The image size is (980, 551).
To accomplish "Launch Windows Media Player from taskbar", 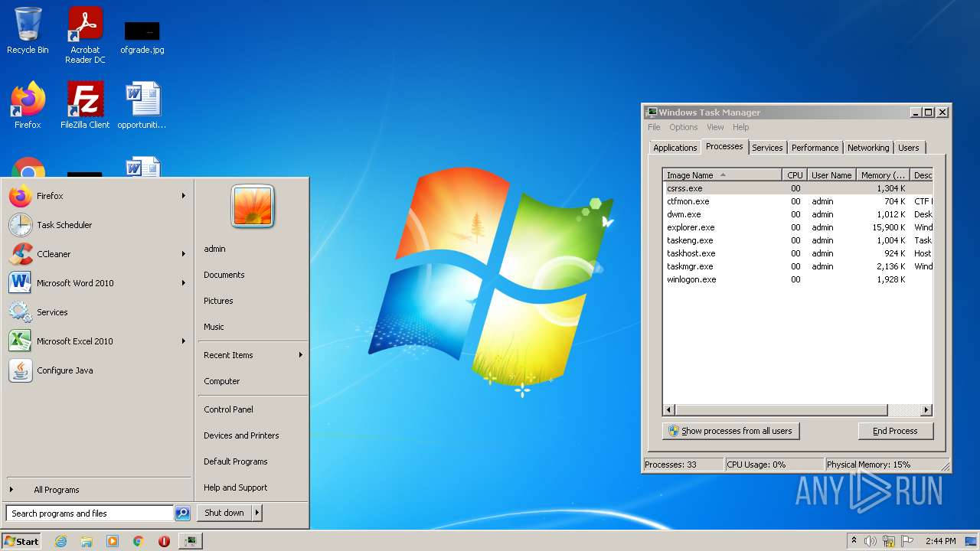I will click(x=113, y=541).
